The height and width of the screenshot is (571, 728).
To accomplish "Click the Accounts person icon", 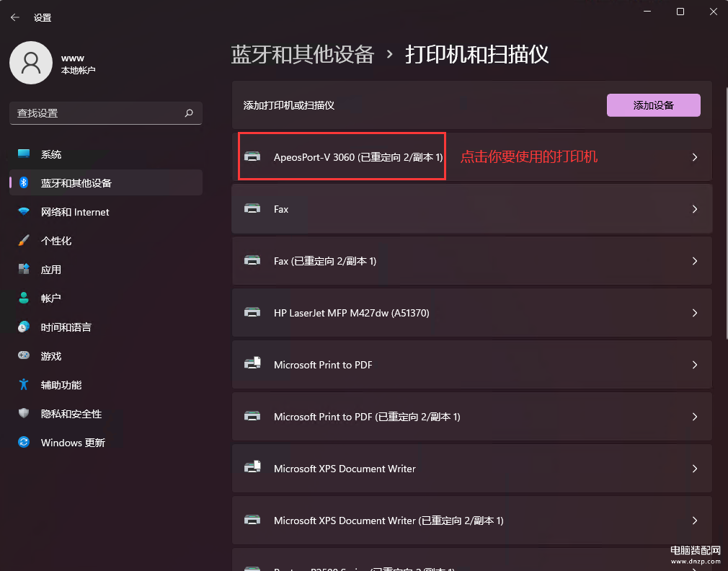I will [24, 298].
